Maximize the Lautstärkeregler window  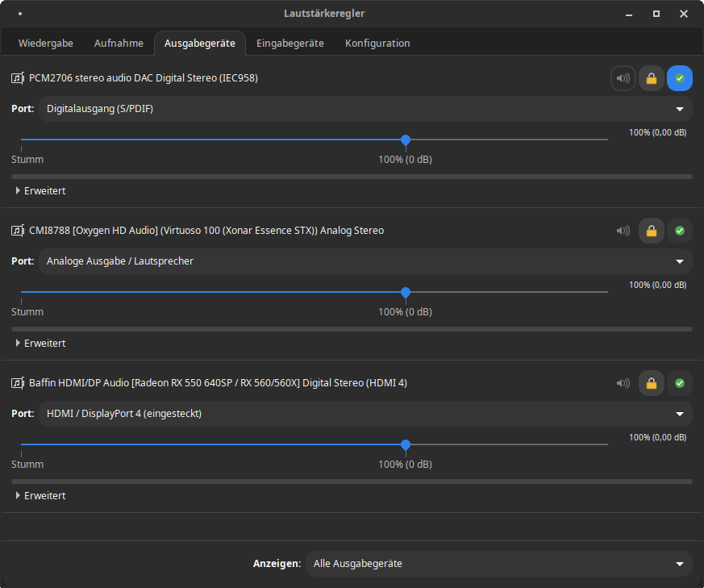click(656, 14)
